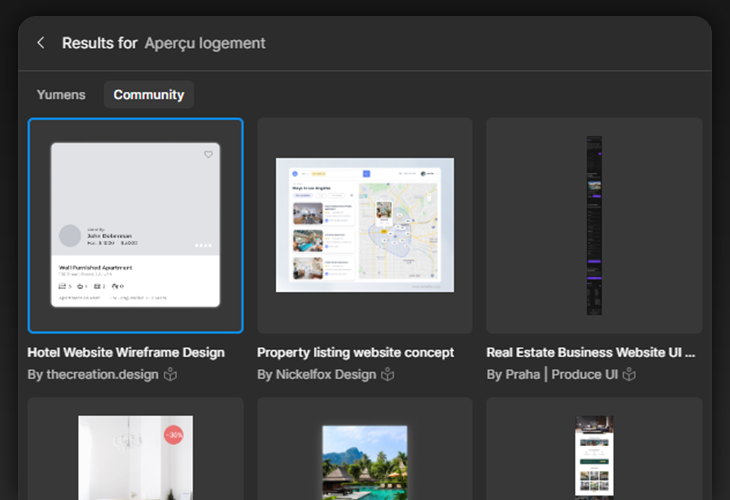Open the white room thumbnail with -30% badge
Image resolution: width=730 pixels, height=500 pixels.
pyautogui.click(x=135, y=449)
